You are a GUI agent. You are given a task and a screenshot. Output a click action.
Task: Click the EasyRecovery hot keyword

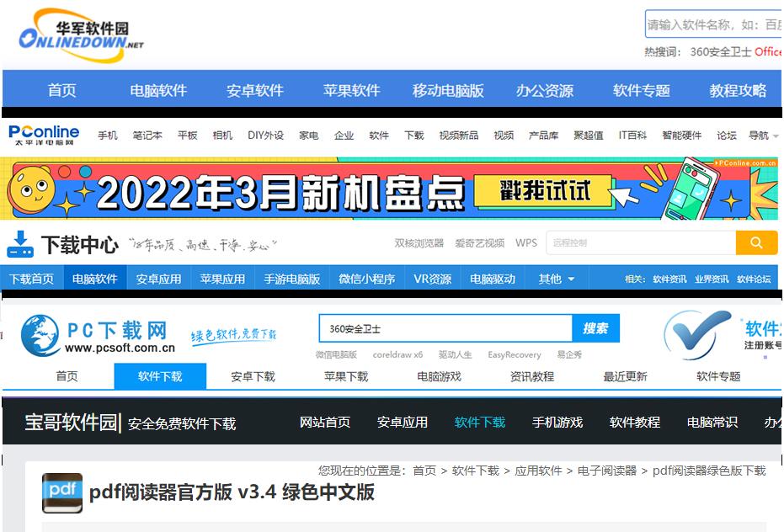click(515, 354)
